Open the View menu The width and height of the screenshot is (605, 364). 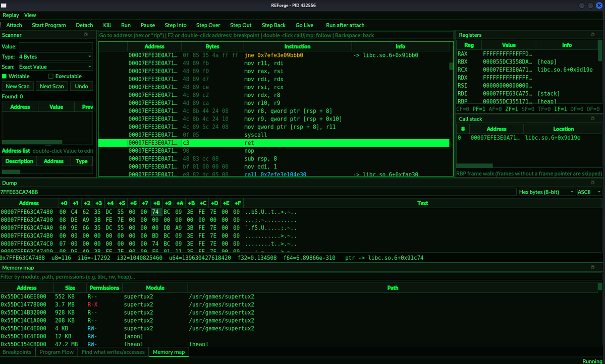(30, 16)
